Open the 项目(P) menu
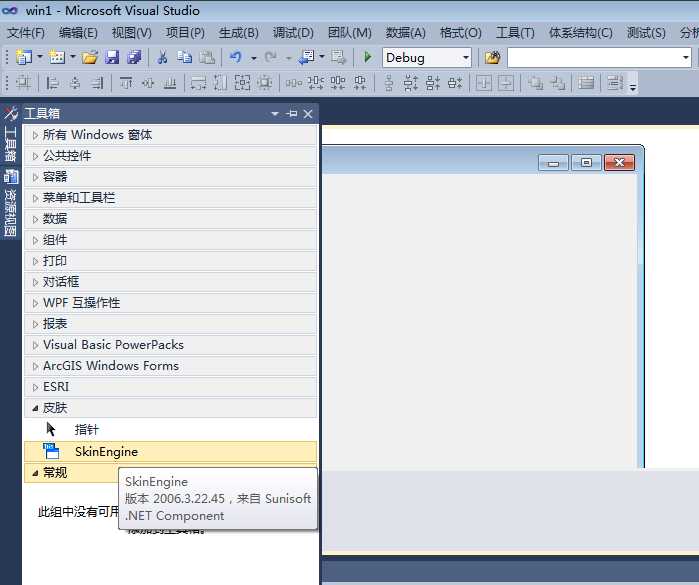The width and height of the screenshot is (699, 585). point(185,33)
